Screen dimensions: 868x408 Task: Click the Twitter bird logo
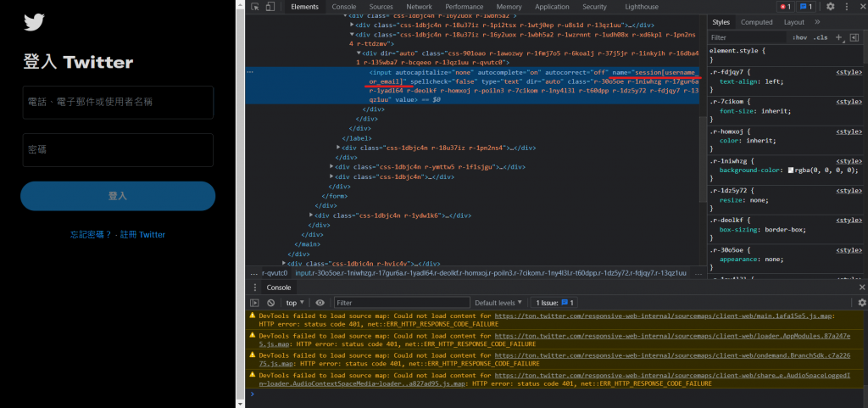tap(34, 22)
